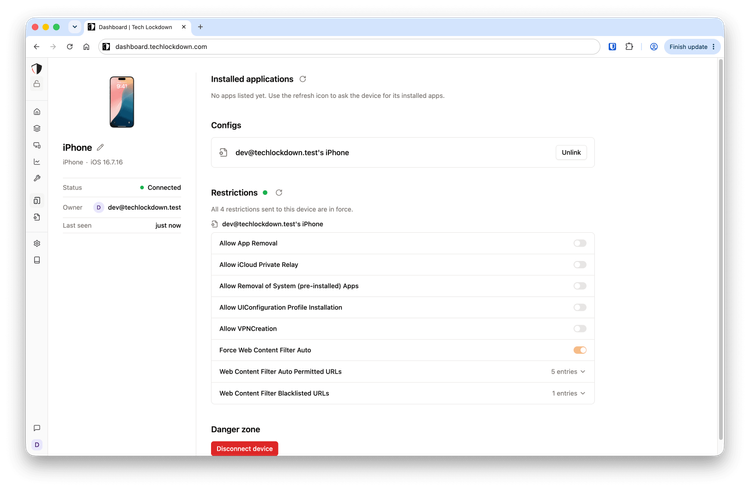Toggle Allow UIConfiguration Profile Installation switch
The image size is (750, 490).
[580, 307]
